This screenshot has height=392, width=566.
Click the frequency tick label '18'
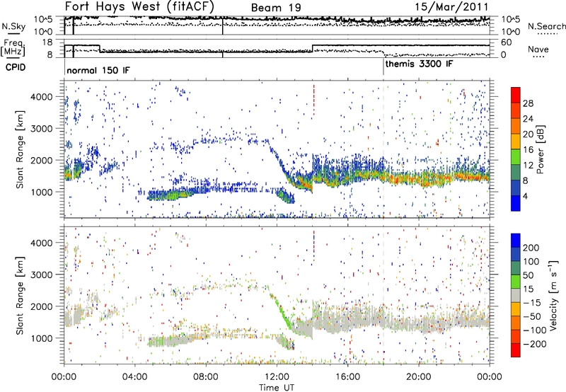(47, 42)
